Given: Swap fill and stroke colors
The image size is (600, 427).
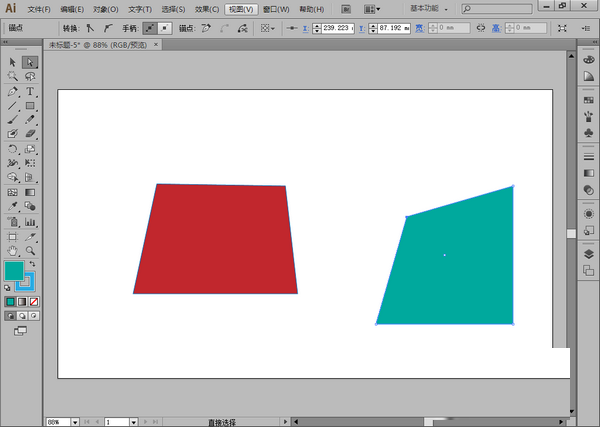Looking at the screenshot, I should [33, 264].
